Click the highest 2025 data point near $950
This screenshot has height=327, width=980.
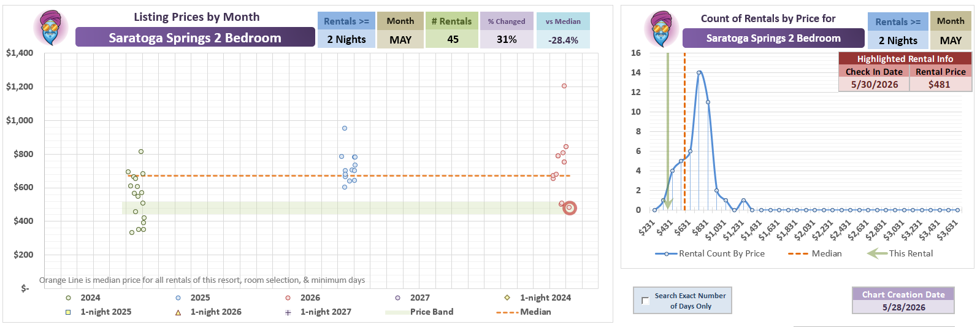click(345, 128)
